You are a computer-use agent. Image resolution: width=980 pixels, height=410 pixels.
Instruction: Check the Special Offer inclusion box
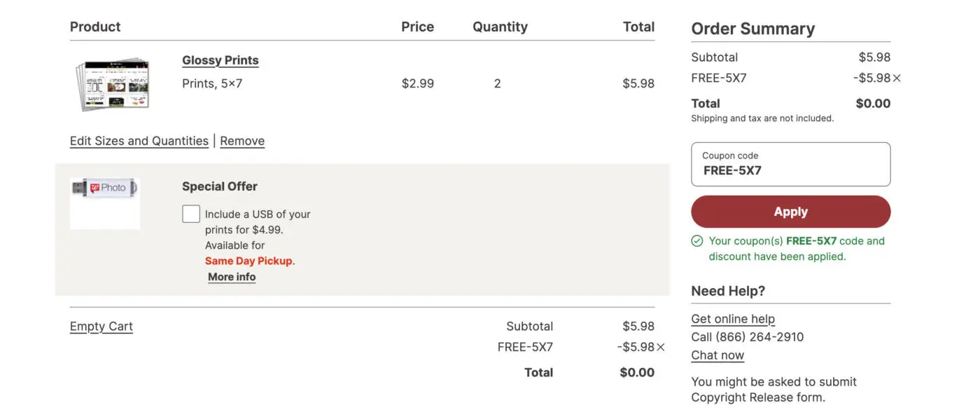coord(190,213)
